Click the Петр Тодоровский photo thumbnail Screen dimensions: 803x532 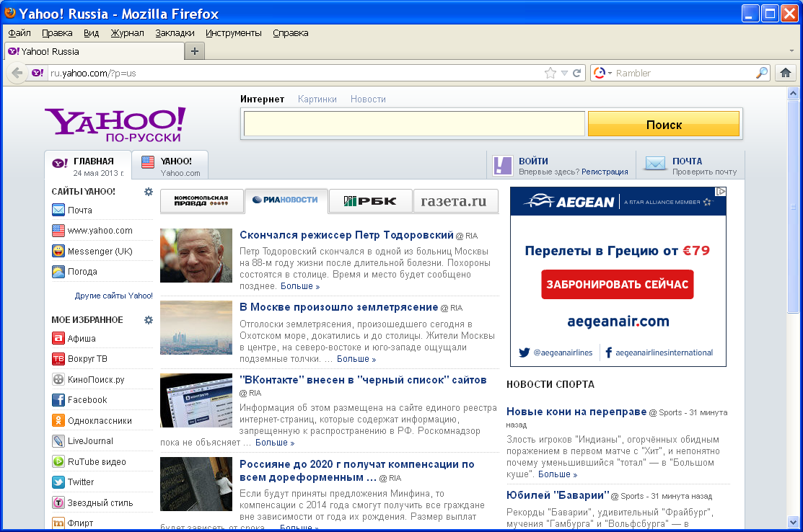(196, 255)
